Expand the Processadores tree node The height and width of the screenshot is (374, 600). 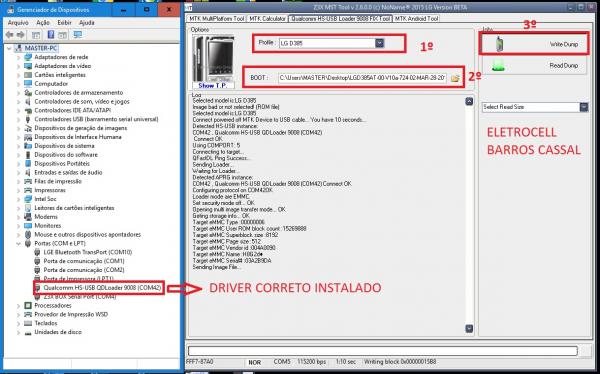pyautogui.click(x=18, y=305)
